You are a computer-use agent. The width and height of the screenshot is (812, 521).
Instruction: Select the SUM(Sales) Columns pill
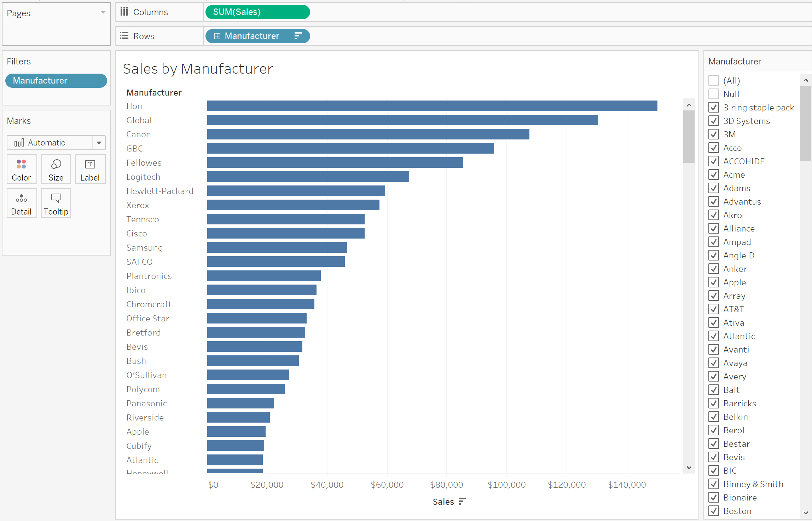click(x=257, y=12)
